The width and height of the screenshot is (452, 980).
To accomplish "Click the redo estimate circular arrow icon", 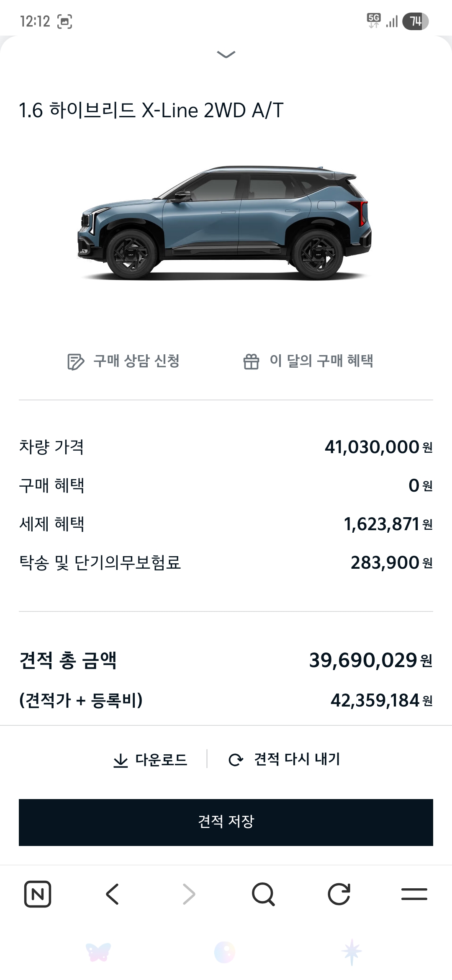I will pos(236,760).
